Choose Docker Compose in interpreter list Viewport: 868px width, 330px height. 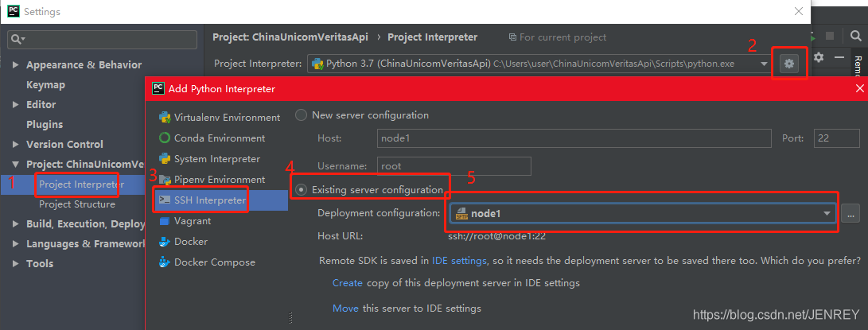click(x=215, y=262)
